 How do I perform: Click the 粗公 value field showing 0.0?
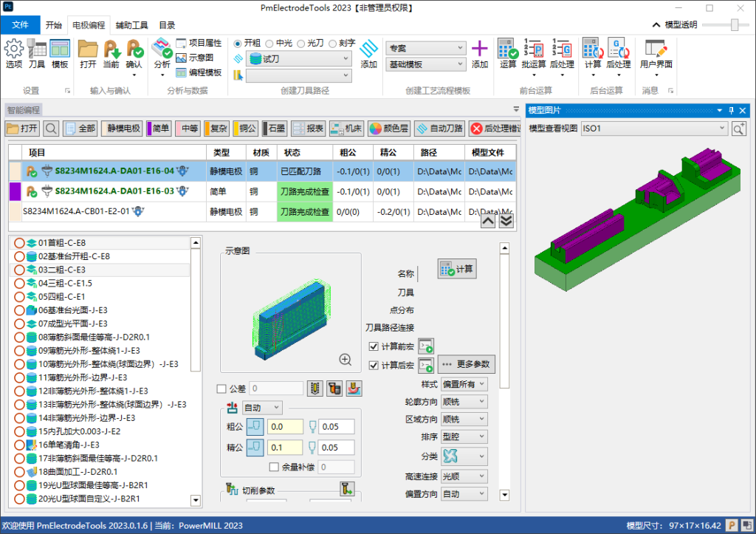[286, 426]
